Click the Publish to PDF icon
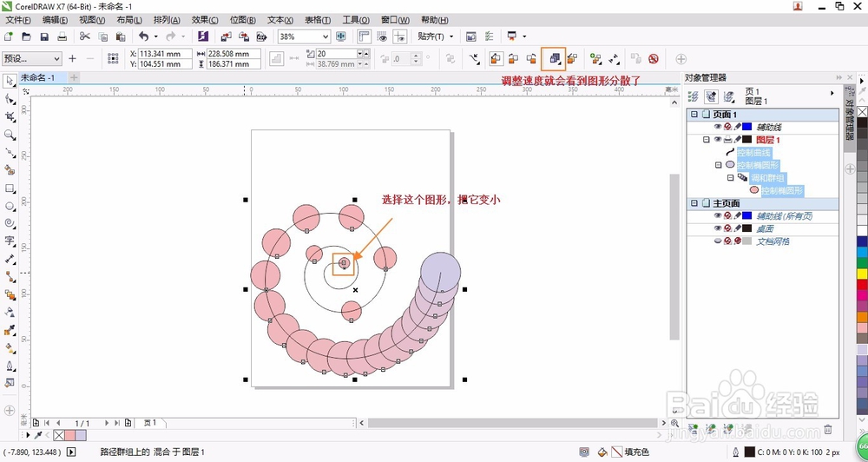The width and height of the screenshot is (868, 462). click(262, 36)
